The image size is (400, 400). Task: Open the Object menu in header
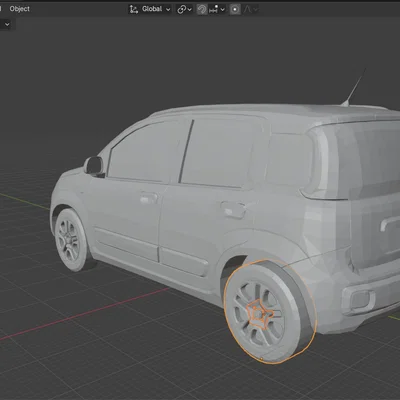(x=19, y=9)
